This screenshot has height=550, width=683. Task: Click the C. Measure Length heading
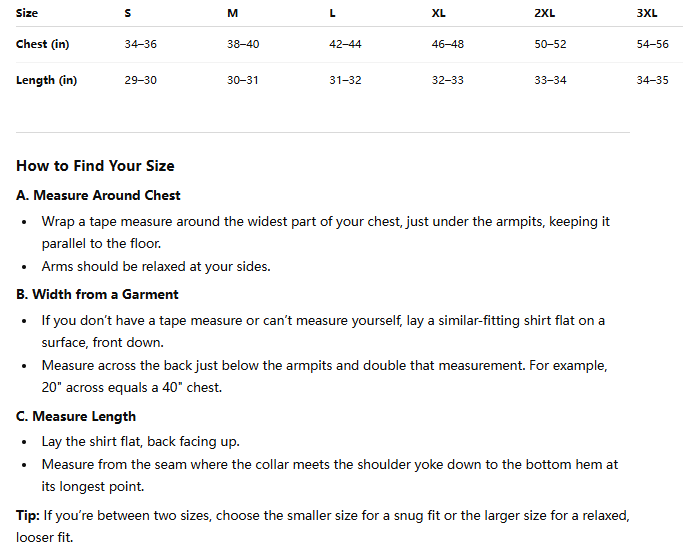click(76, 416)
